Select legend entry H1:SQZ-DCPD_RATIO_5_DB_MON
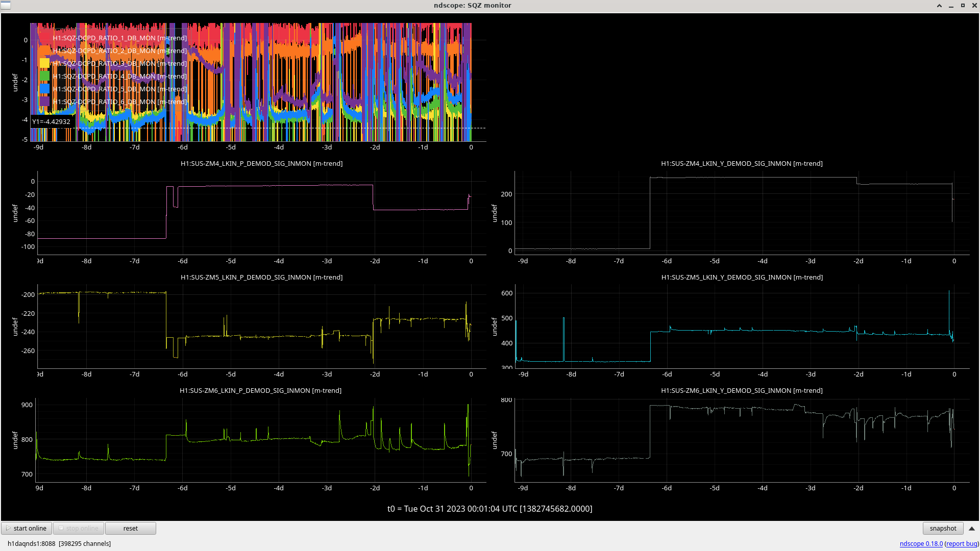 [120, 89]
